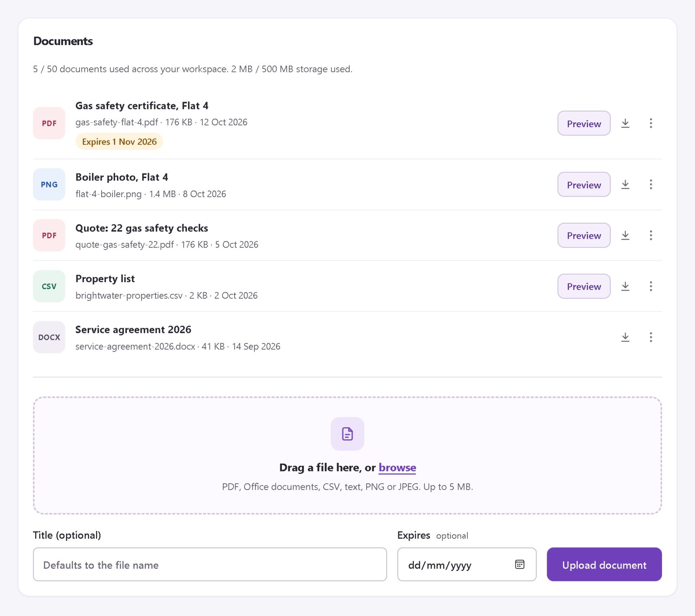This screenshot has width=695, height=616.
Task: Focus the Title (optional) input field
Action: [210, 564]
